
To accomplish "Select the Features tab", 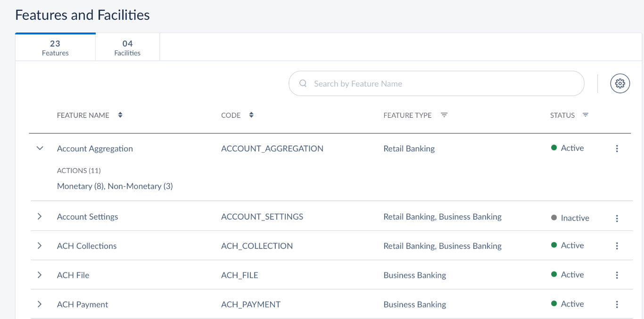I will pos(55,48).
